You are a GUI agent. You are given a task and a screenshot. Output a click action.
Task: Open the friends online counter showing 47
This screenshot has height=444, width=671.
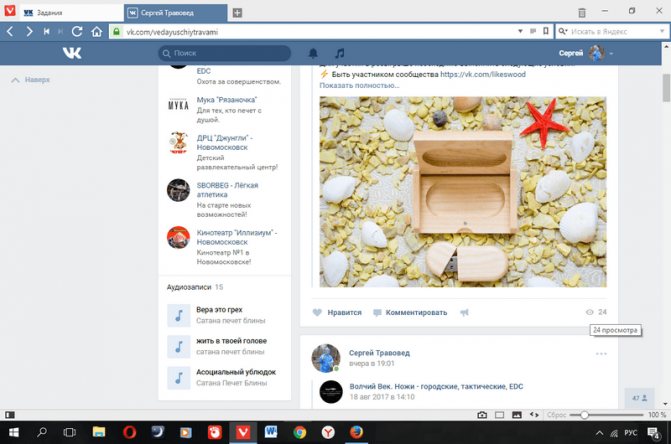point(639,398)
